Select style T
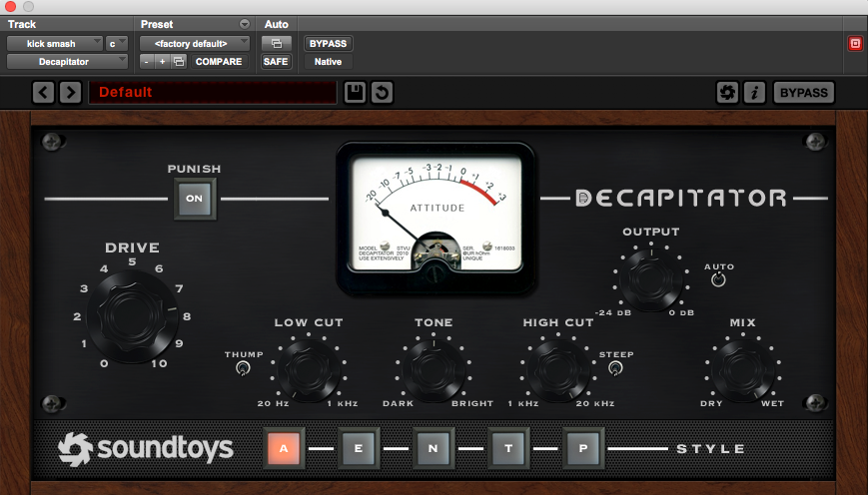Viewport: 868px width, 495px height. tap(508, 448)
